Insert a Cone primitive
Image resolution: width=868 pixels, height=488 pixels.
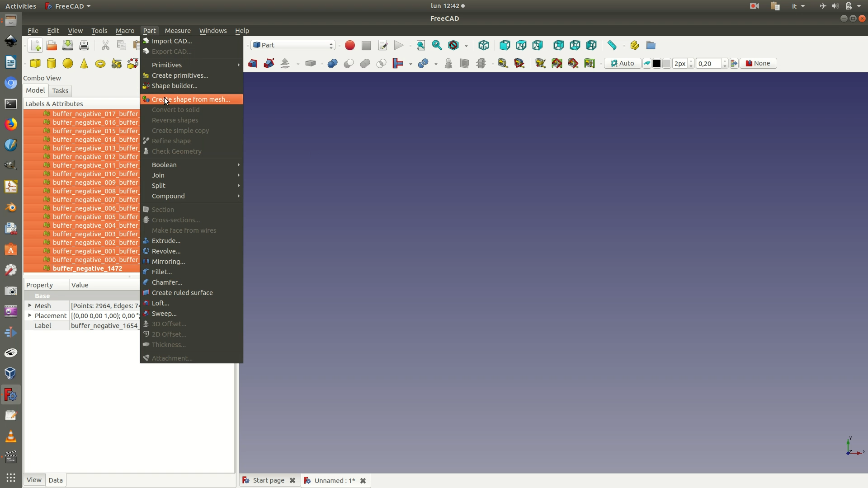pyautogui.click(x=84, y=64)
